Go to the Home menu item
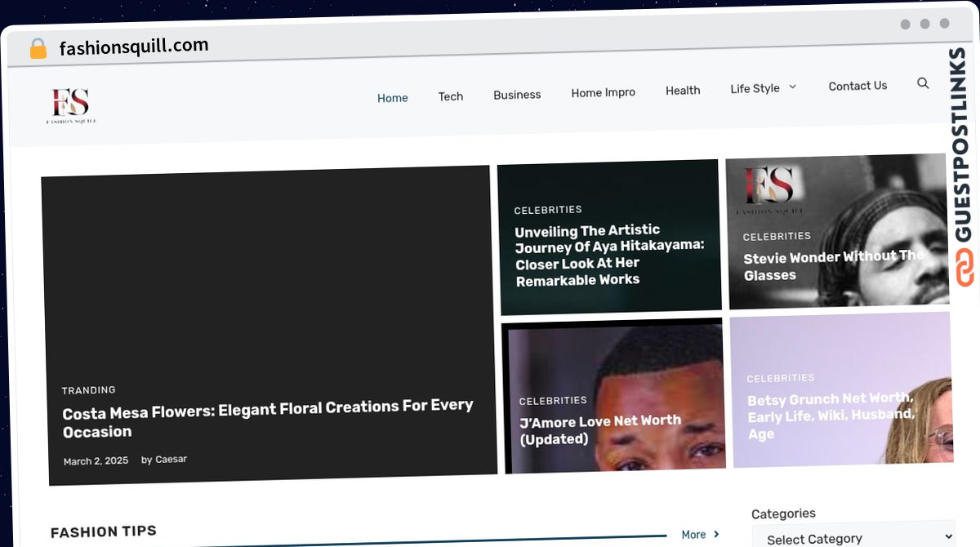This screenshot has height=547, width=980. point(393,98)
